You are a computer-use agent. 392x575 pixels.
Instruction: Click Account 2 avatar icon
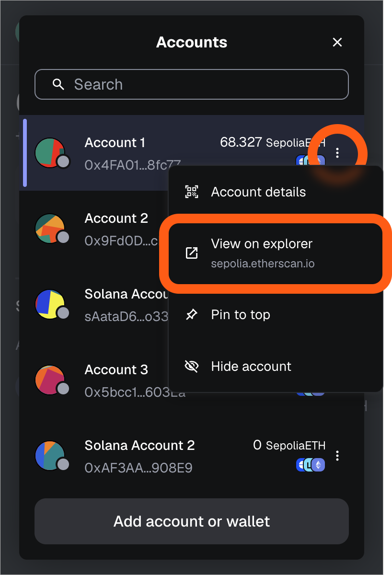[x=50, y=228]
